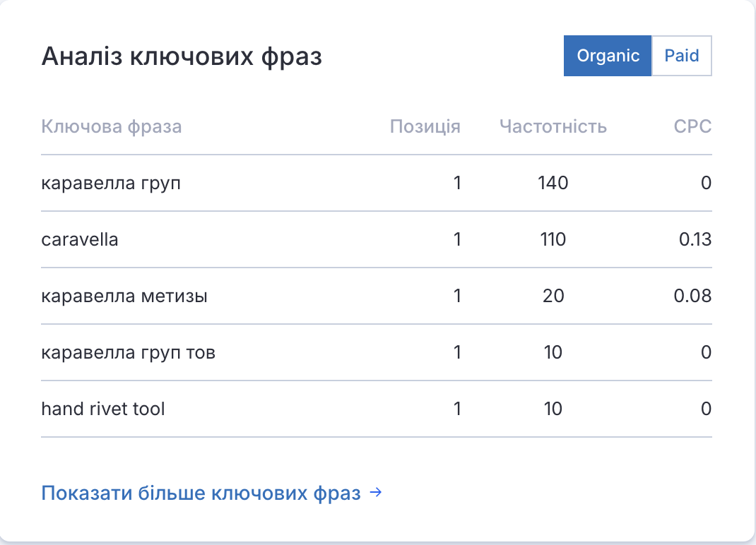
Task: Click the 'Частотність' column header
Action: (553, 127)
